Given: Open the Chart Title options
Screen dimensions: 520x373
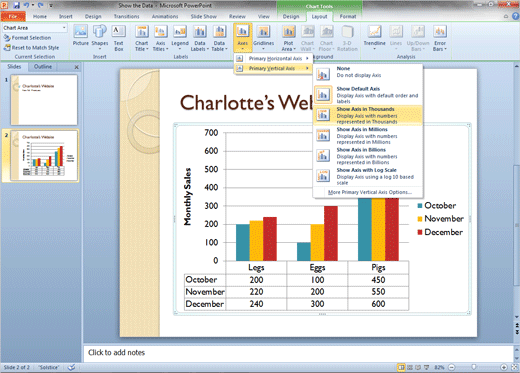Looking at the screenshot, I should point(142,38).
